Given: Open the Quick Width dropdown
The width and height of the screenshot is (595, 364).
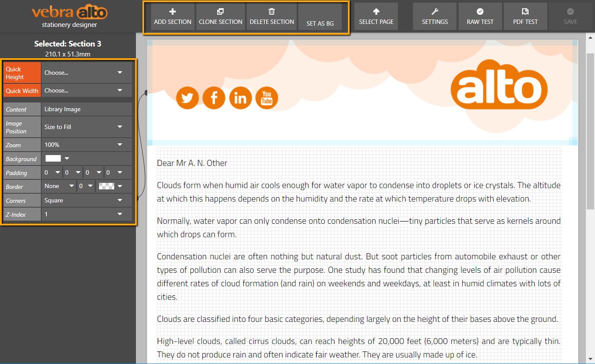Looking at the screenshot, I should click(86, 90).
